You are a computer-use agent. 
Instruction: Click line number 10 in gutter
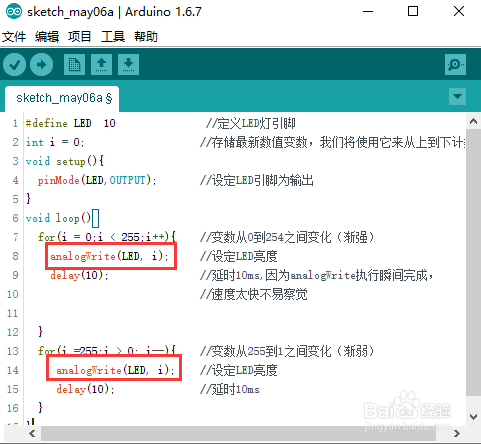click(13, 294)
